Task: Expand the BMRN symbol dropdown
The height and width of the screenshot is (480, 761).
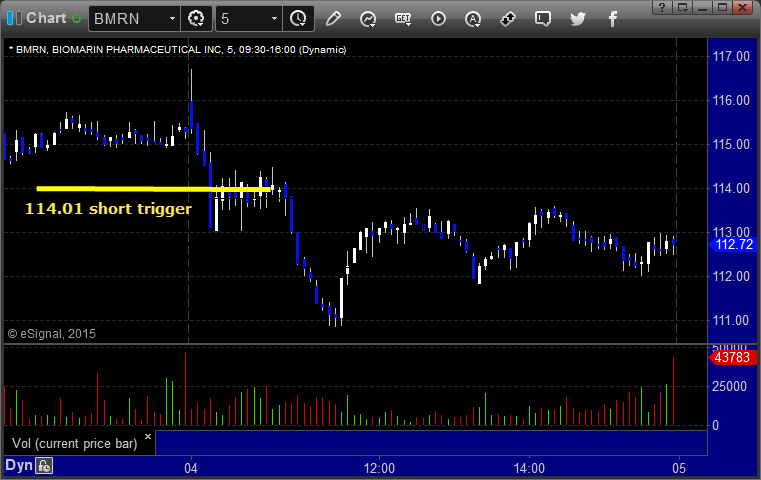Action: (172, 19)
